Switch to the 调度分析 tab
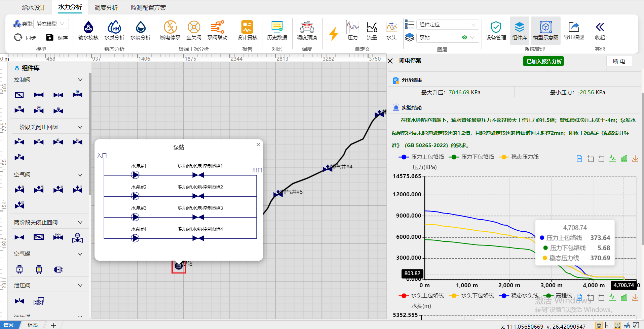 click(x=106, y=7)
